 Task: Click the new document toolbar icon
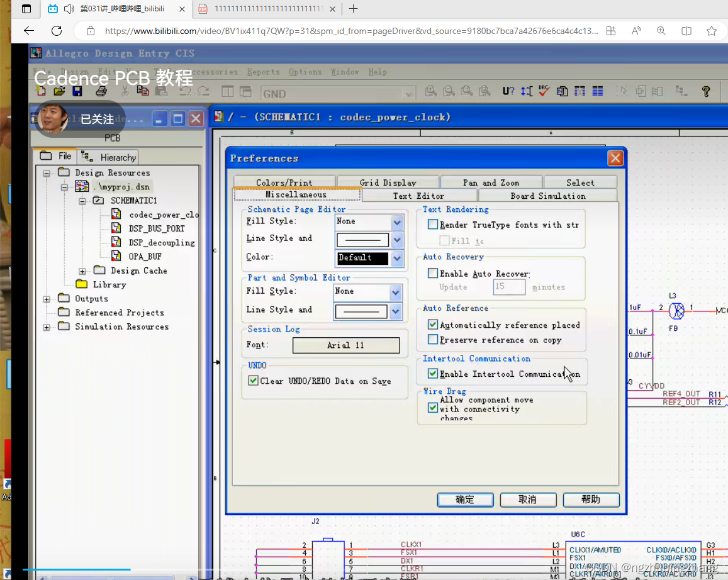pyautogui.click(x=40, y=91)
